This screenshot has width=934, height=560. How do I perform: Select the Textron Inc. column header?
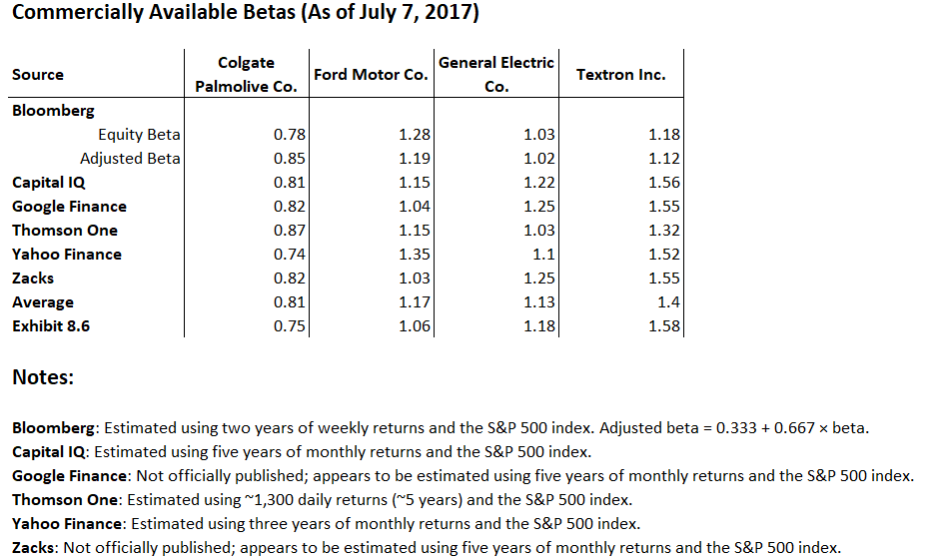click(620, 75)
